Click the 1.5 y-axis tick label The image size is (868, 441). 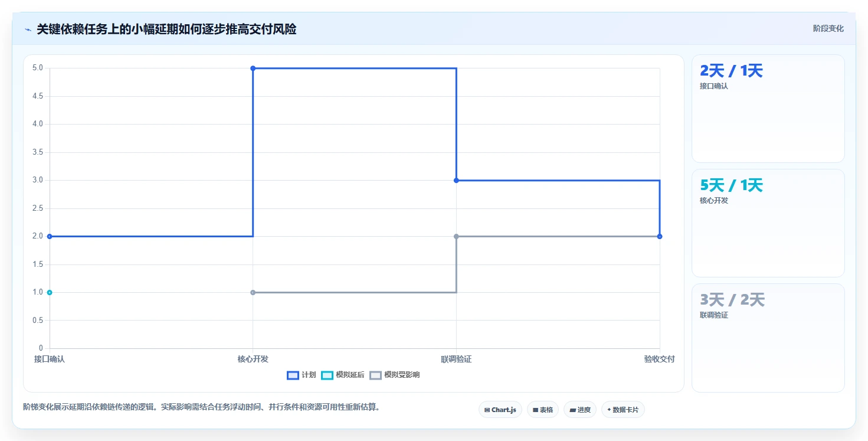pyautogui.click(x=38, y=264)
